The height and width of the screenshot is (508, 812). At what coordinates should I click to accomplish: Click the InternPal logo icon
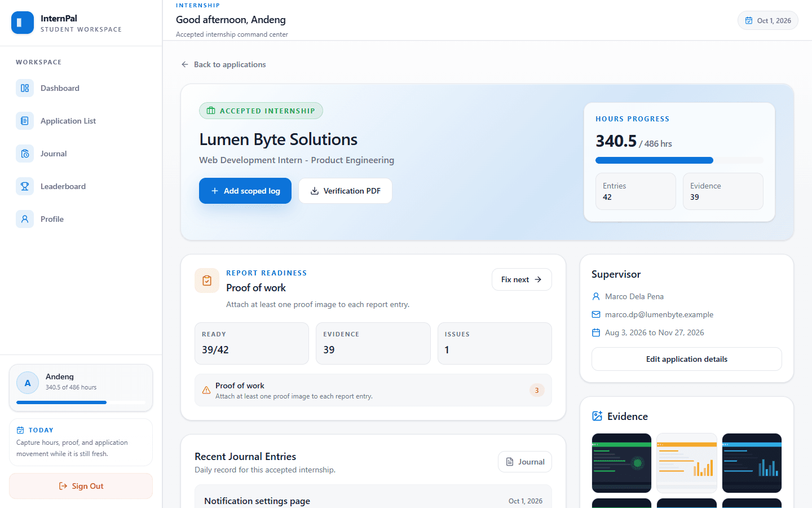coord(23,23)
